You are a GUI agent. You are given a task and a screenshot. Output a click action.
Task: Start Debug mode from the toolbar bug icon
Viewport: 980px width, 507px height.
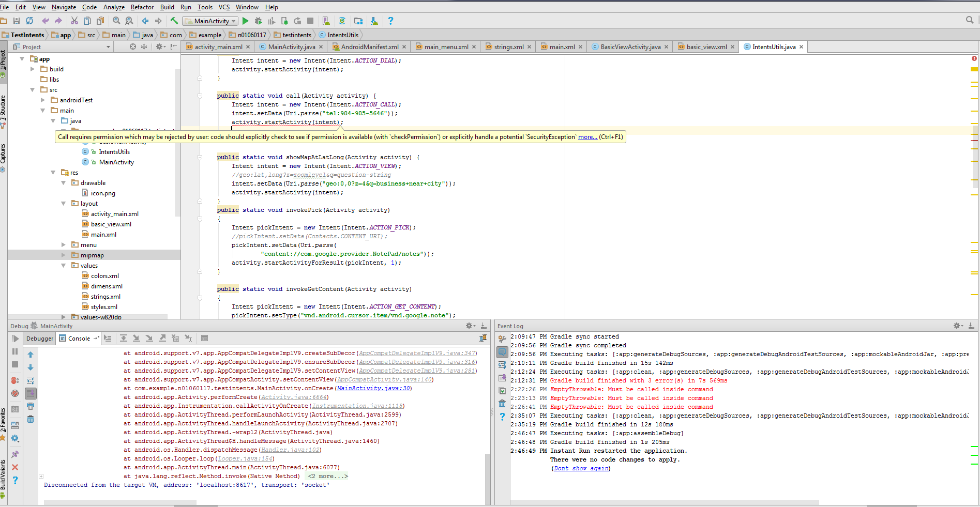pyautogui.click(x=258, y=21)
